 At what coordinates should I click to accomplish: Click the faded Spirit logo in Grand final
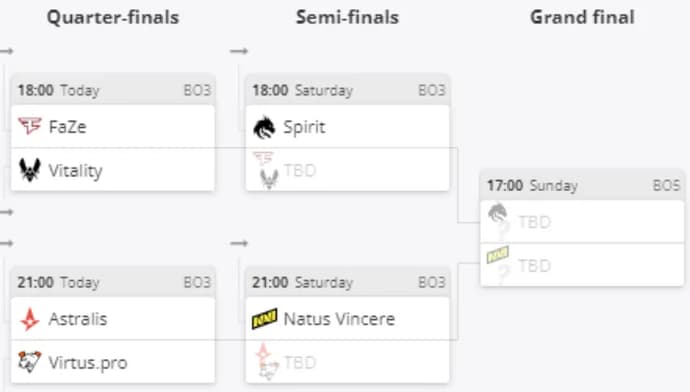498,213
